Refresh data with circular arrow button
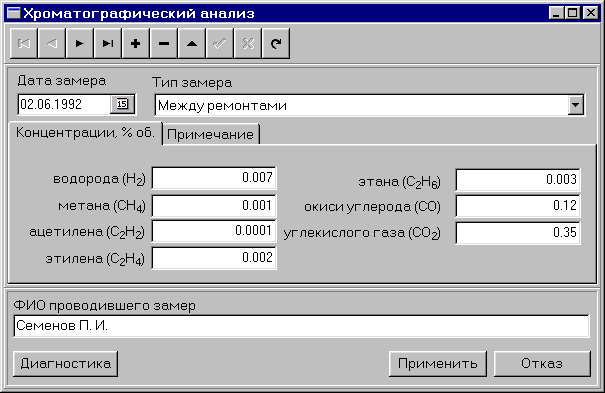This screenshot has height=393, width=605. point(276,43)
